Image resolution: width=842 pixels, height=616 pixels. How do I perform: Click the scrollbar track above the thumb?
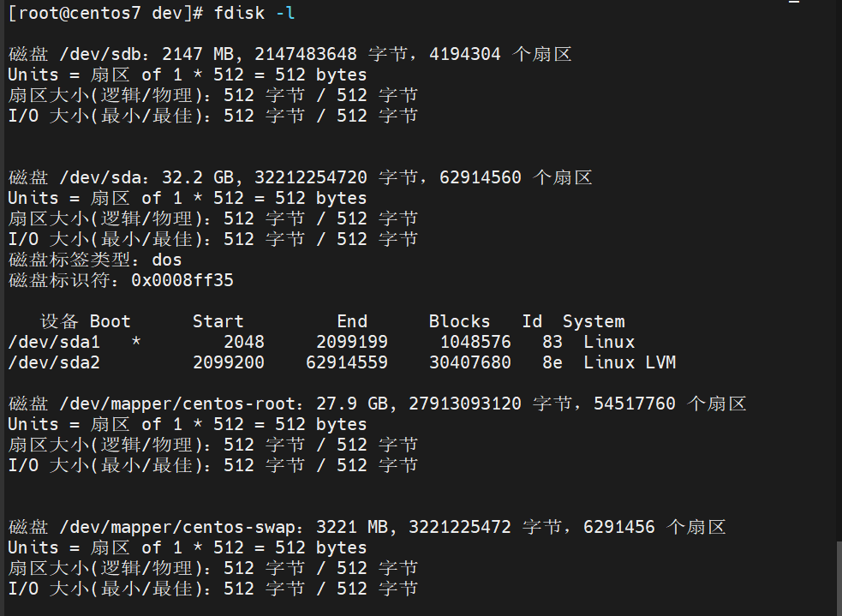pyautogui.click(x=838, y=257)
